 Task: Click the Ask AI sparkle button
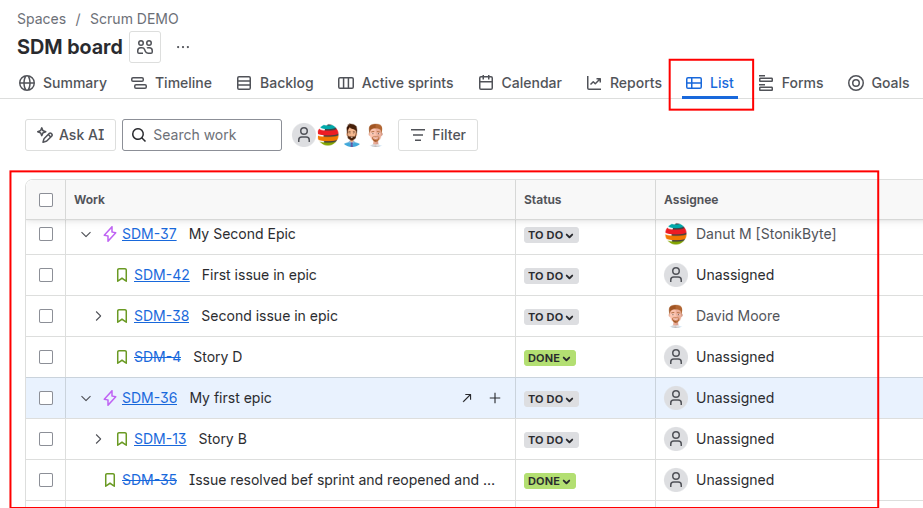click(71, 135)
